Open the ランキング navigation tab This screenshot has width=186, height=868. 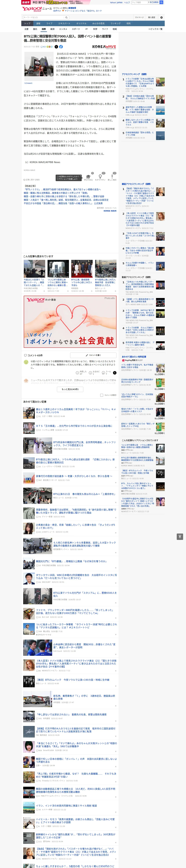(x=115, y=24)
